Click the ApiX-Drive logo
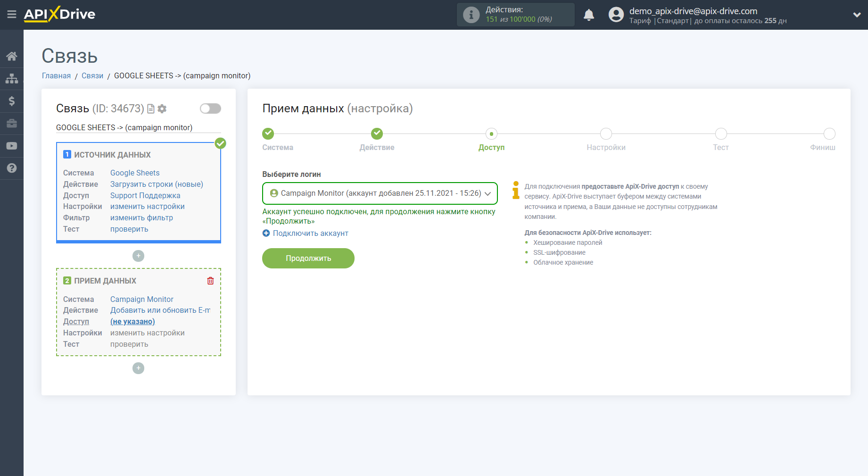This screenshot has height=476, width=868. coord(59,14)
